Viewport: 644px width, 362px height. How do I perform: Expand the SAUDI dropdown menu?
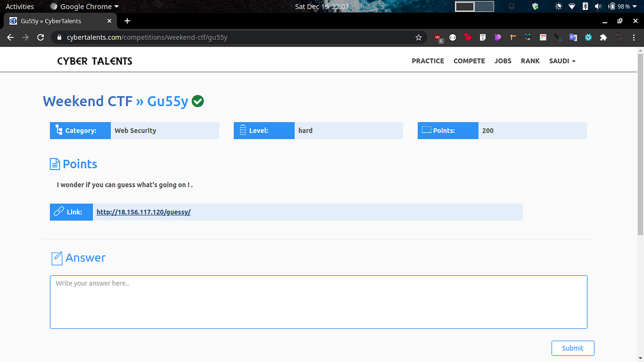point(562,61)
